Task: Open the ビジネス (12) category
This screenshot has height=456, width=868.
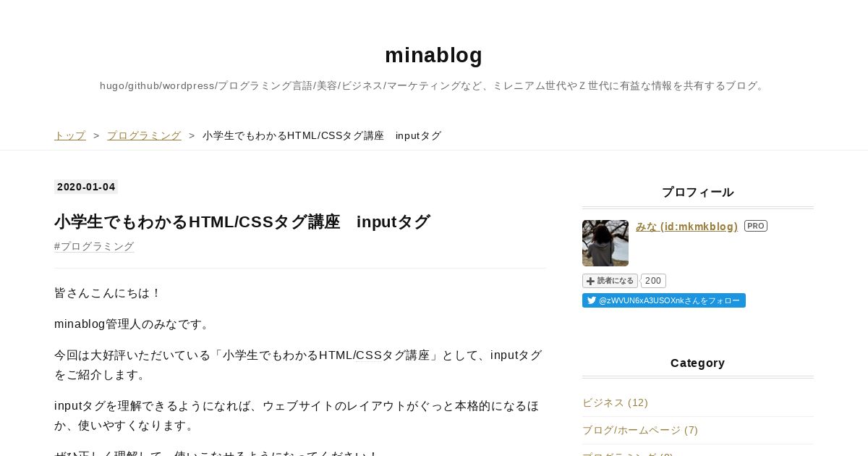Action: click(615, 402)
